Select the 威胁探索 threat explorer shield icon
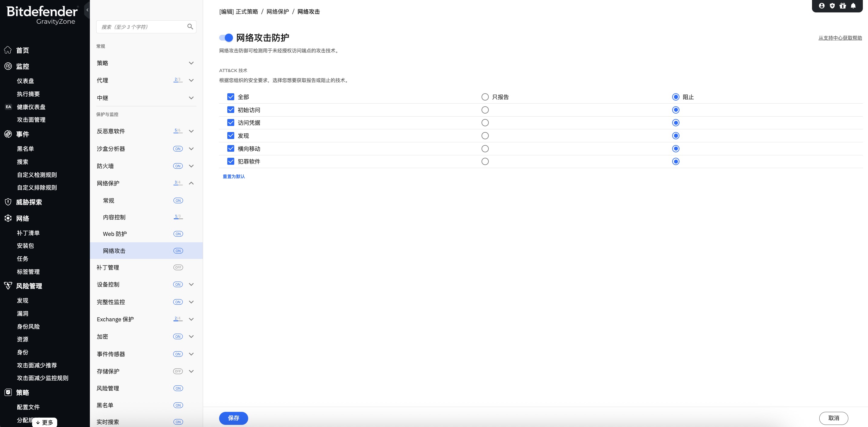The height and width of the screenshot is (427, 868). point(7,202)
